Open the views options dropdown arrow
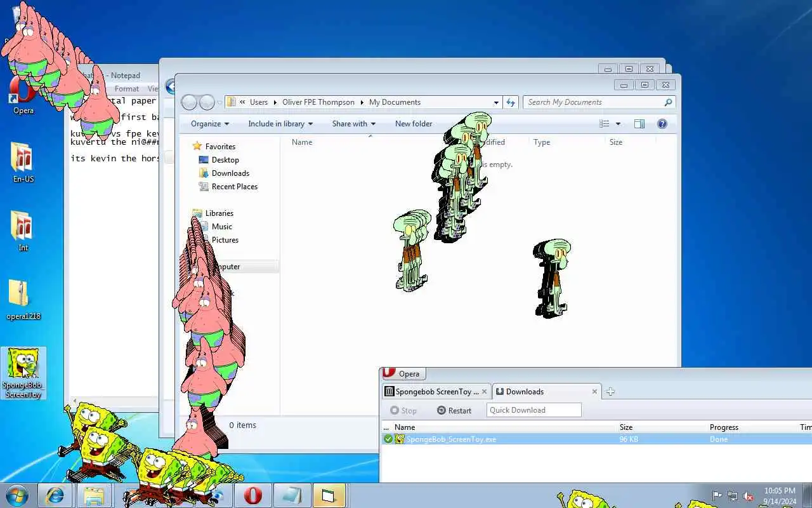812x508 pixels. pos(618,124)
